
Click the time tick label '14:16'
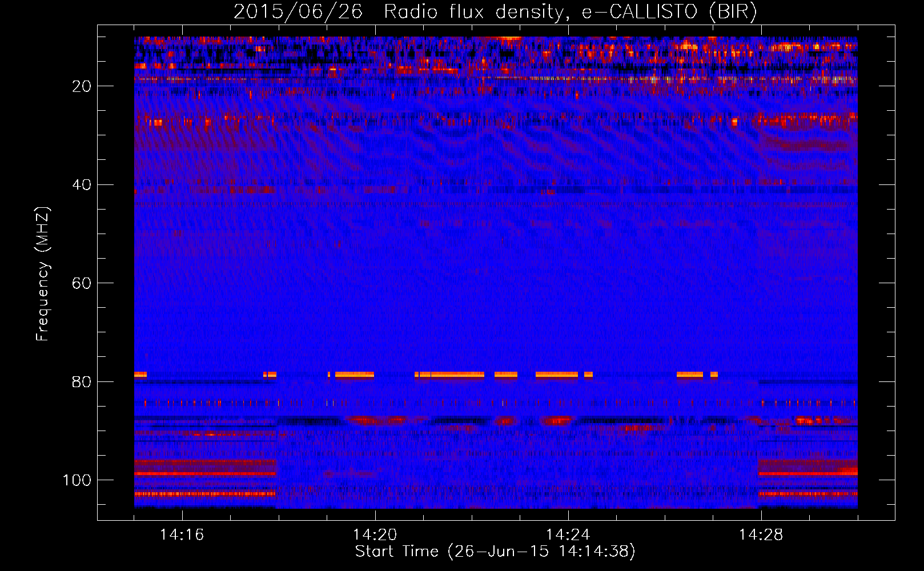click(182, 535)
